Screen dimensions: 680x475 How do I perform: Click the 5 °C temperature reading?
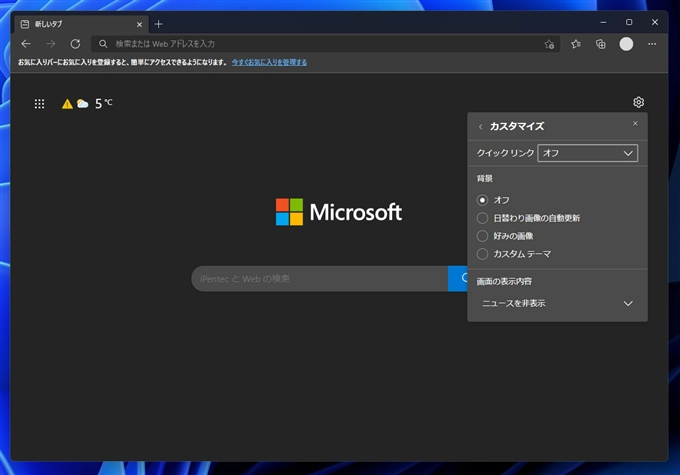(104, 103)
